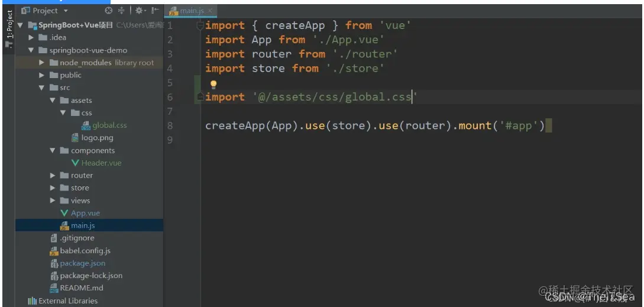Open the Project view dropdown
The image size is (644, 307).
(66, 11)
